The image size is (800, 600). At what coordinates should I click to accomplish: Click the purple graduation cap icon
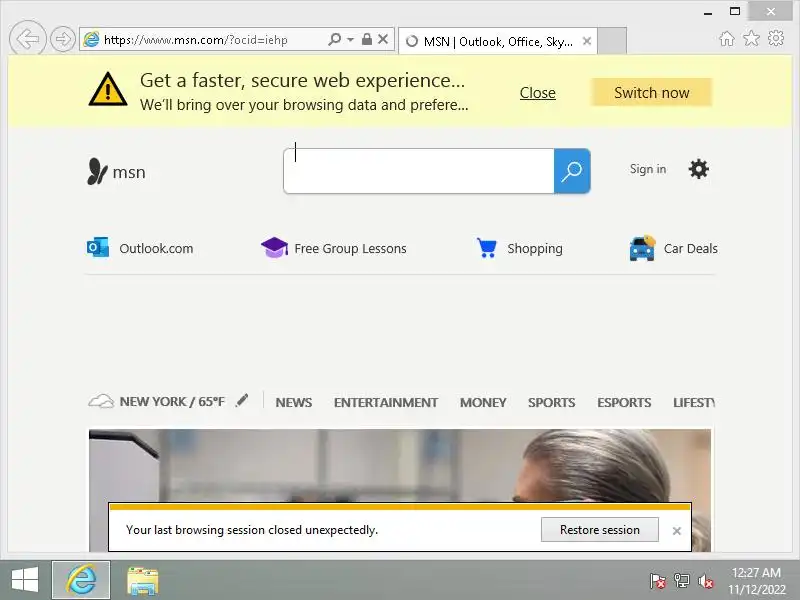point(274,247)
